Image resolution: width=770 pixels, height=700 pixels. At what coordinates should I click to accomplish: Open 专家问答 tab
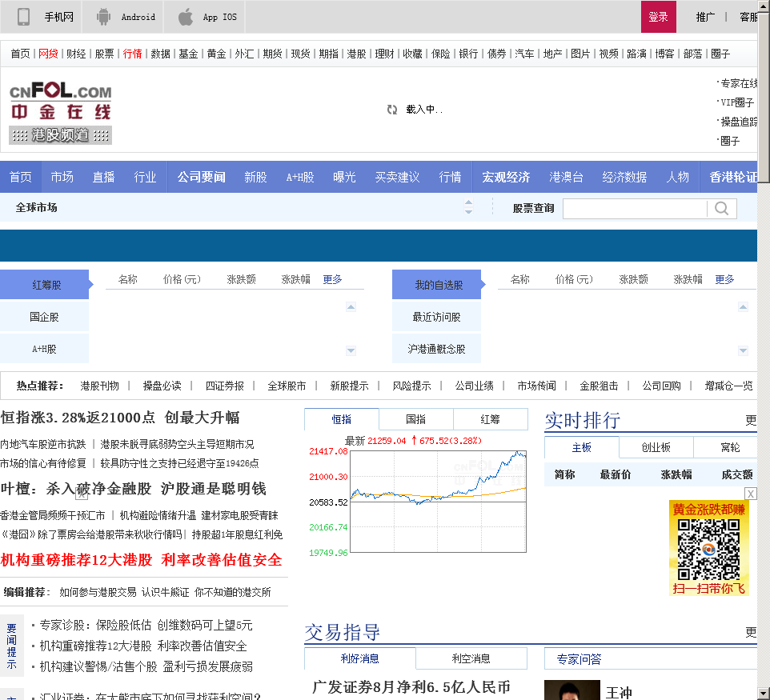[x=579, y=658]
